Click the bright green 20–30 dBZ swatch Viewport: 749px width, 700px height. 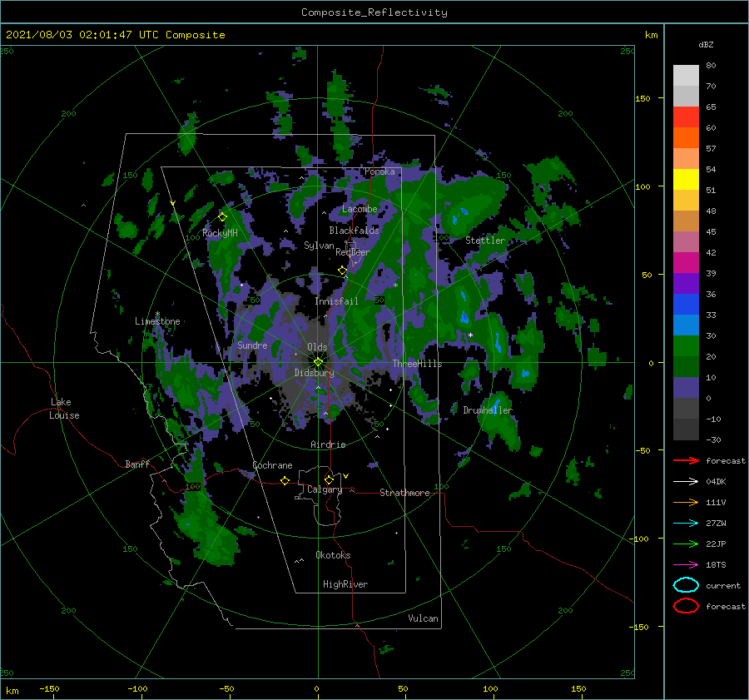point(686,346)
